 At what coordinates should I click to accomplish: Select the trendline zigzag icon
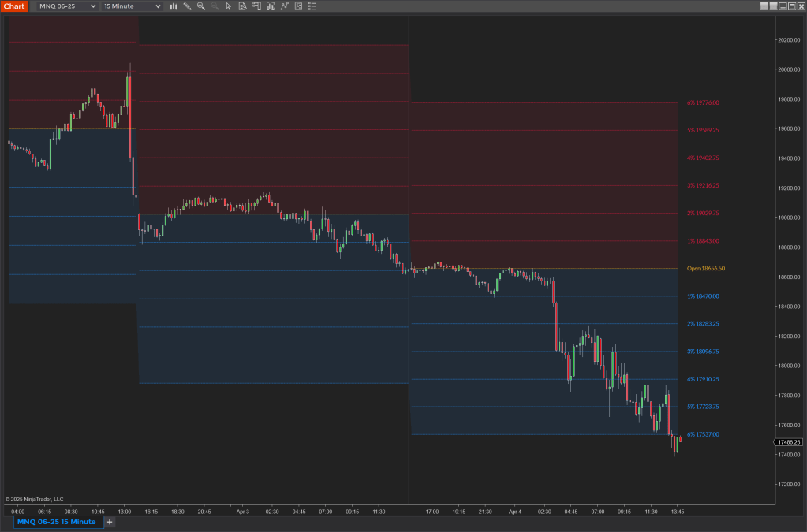pos(283,6)
